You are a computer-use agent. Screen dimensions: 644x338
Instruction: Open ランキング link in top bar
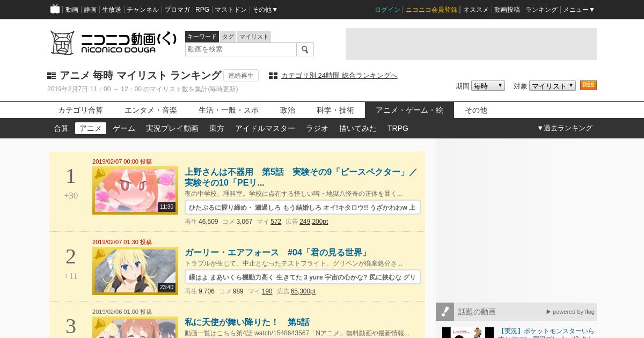(x=541, y=10)
